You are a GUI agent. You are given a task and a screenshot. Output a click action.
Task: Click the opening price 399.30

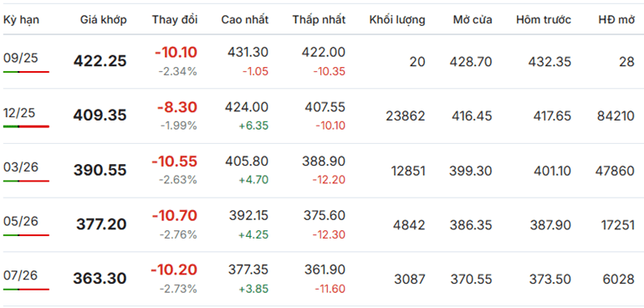[470, 171]
